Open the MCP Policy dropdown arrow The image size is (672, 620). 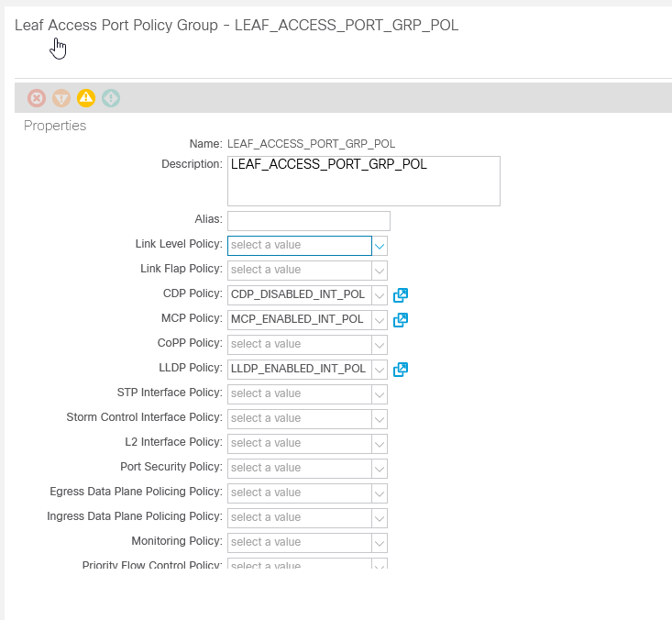[x=380, y=320]
